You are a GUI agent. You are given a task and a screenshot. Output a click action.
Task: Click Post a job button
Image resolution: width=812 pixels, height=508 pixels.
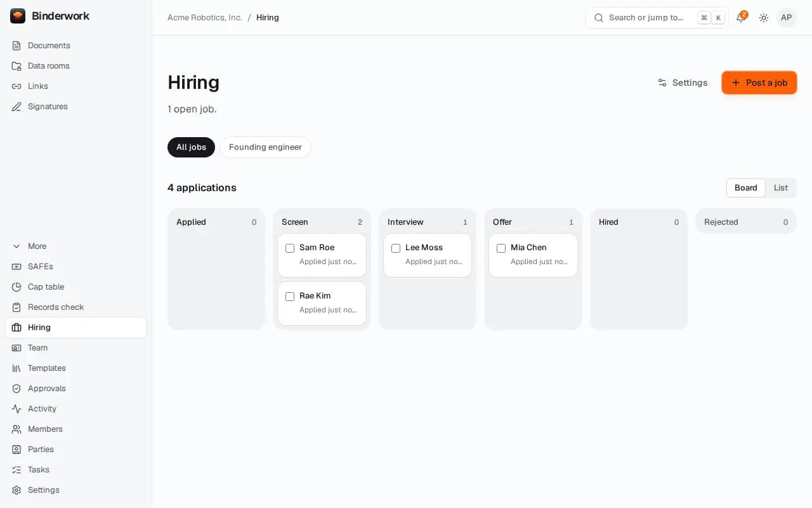pyautogui.click(x=759, y=83)
